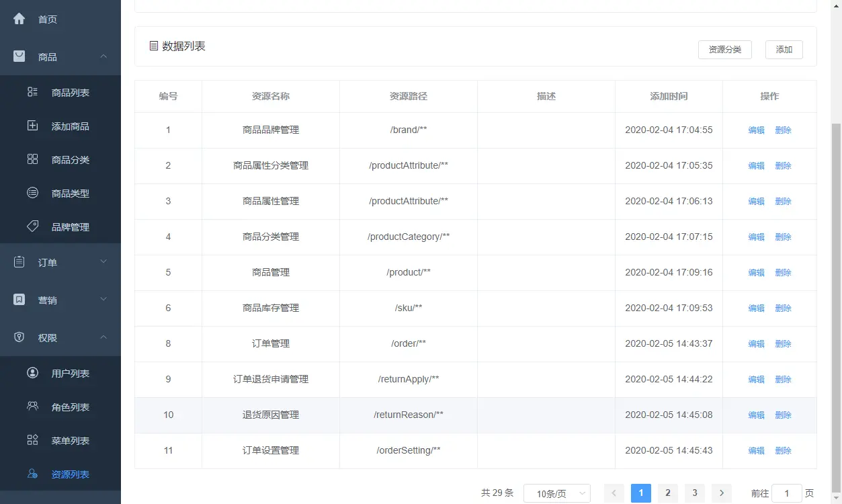Click the 添加商品 plus icon

point(32,126)
